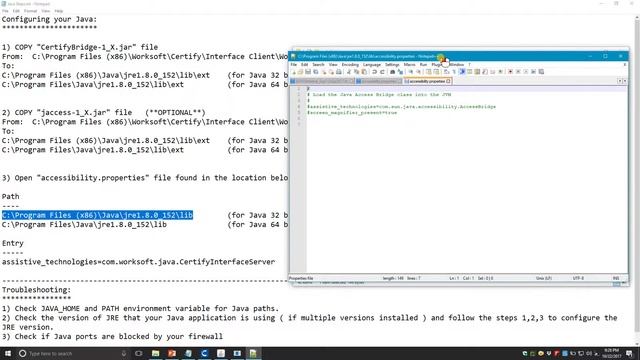
Task: Click the 'UTF-8' encoding status entry
Action: pyautogui.click(x=578, y=278)
